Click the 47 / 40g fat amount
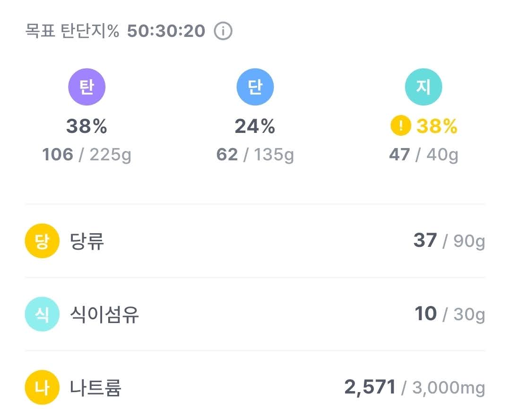Image resolution: width=510 pixels, height=420 pixels. coord(424,155)
